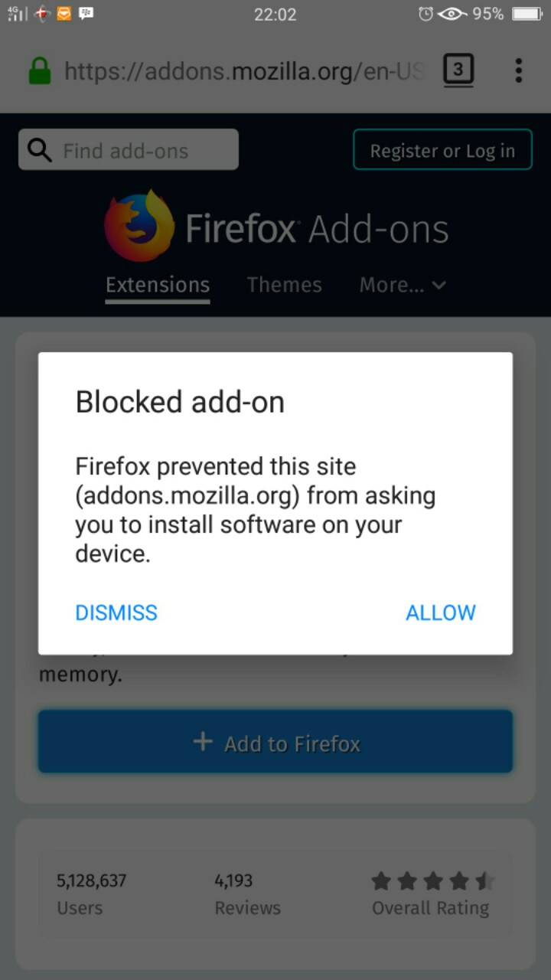Image resolution: width=551 pixels, height=980 pixels.
Task: Click the Register or Log in button
Action: [442, 150]
